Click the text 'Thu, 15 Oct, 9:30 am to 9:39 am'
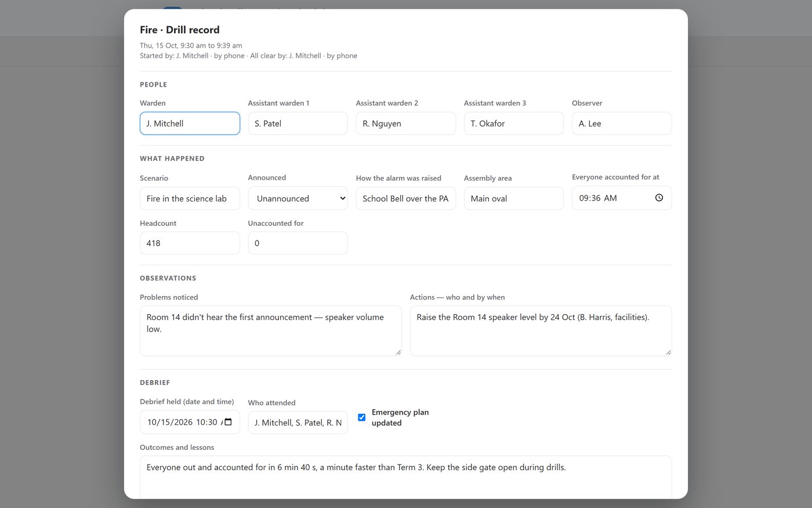The height and width of the screenshot is (508, 812). coord(191,45)
